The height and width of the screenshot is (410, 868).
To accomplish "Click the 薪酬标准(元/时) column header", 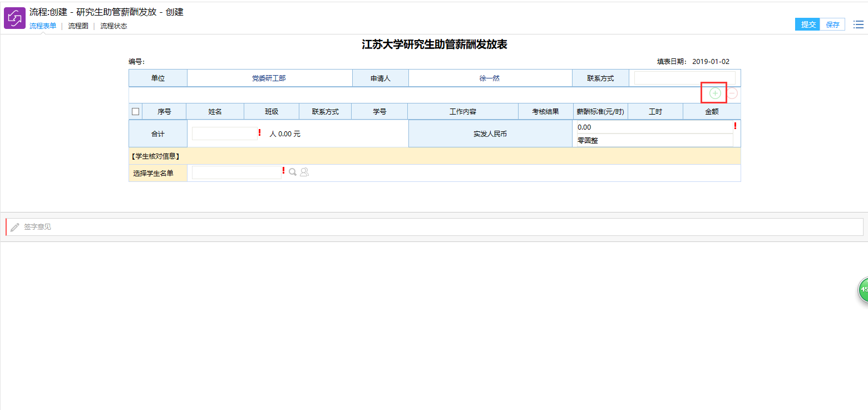I will [x=600, y=111].
